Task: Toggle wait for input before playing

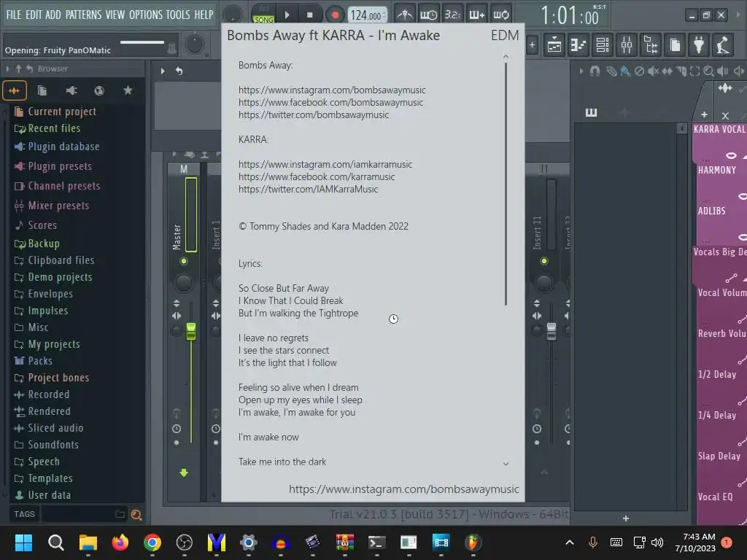Action: pyautogui.click(x=428, y=15)
